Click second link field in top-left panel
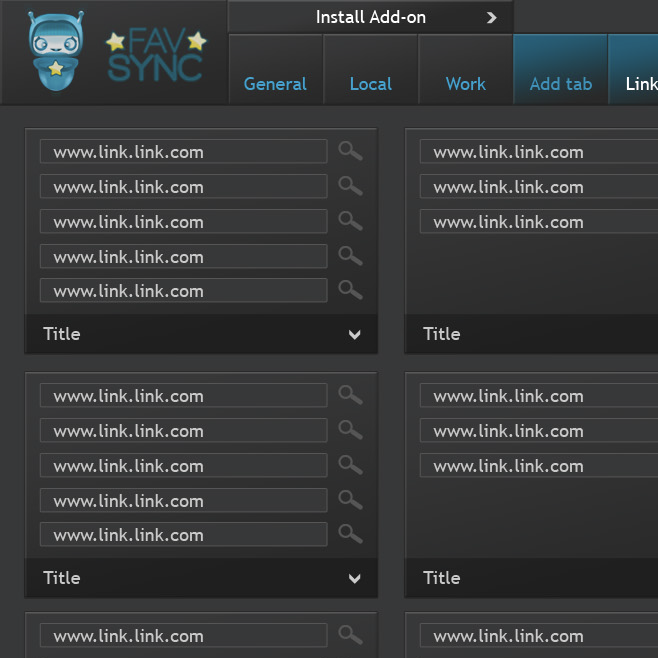 tap(183, 187)
